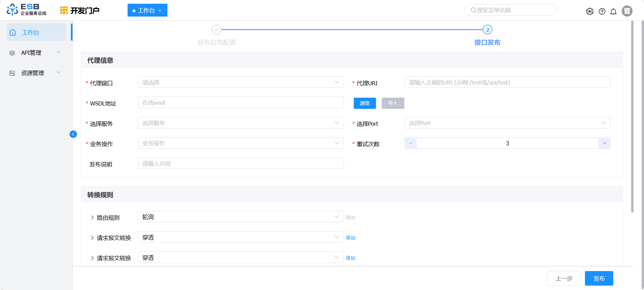Click the blue 浏览 button
This screenshot has height=290, width=644.
(365, 103)
